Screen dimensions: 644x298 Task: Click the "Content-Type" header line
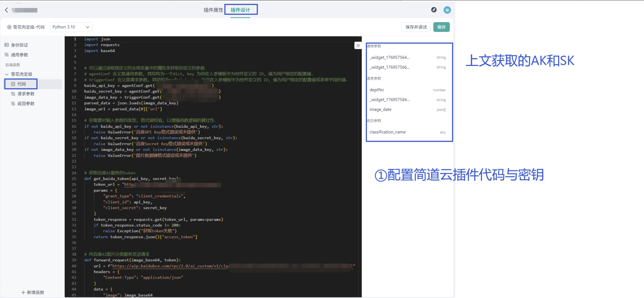click(143, 278)
